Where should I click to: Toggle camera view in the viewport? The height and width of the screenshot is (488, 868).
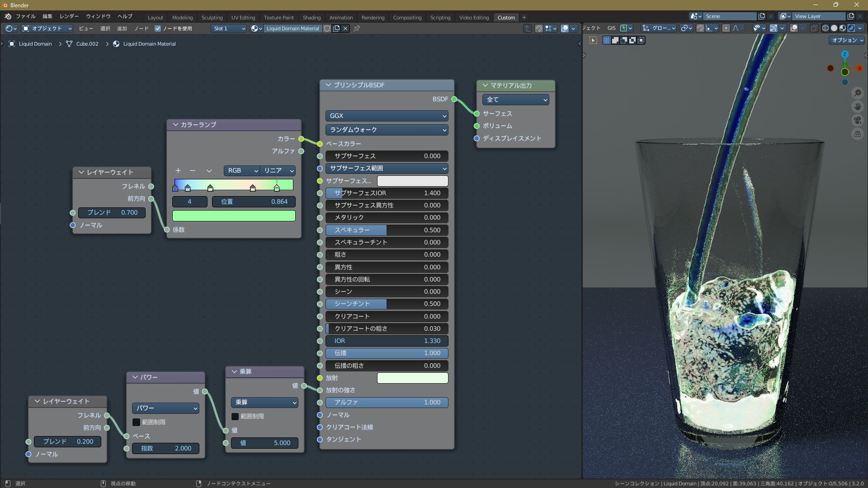(857, 120)
